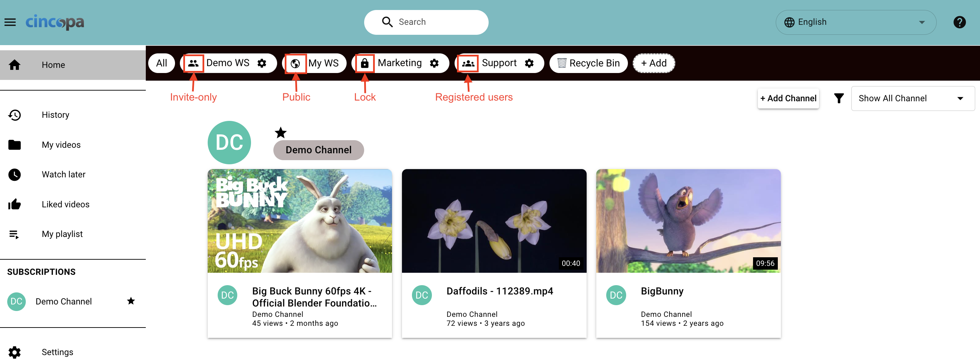Click the channel filter funnel icon

(x=838, y=98)
